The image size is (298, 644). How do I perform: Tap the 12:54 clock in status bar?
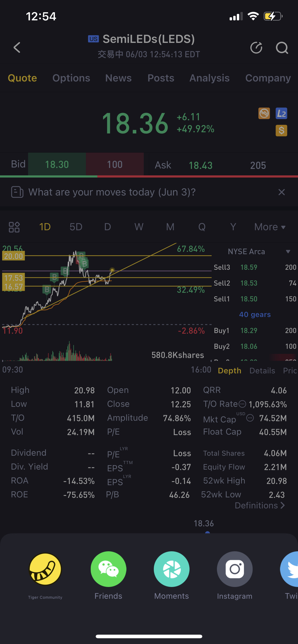point(41,17)
